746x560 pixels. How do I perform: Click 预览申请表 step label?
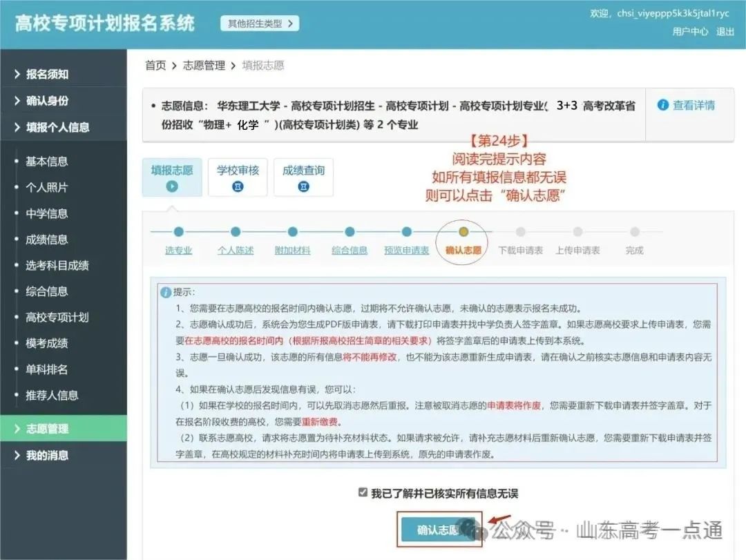pyautogui.click(x=407, y=250)
